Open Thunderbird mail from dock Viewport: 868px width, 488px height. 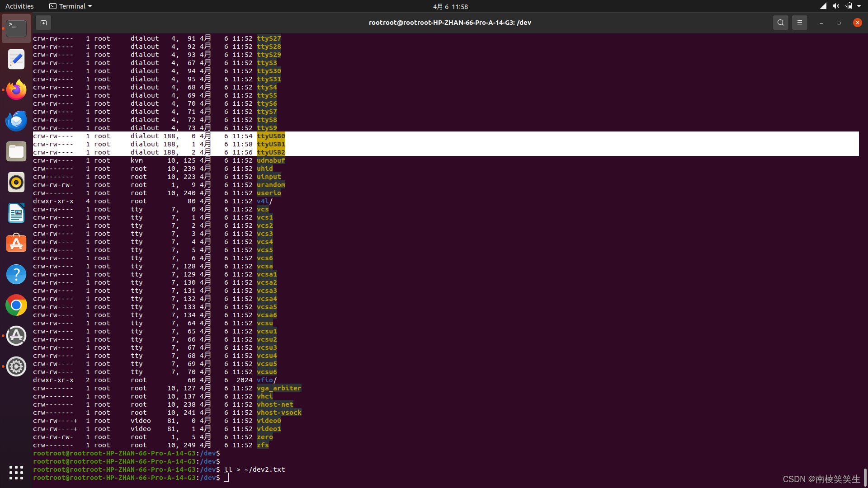coord(16,121)
